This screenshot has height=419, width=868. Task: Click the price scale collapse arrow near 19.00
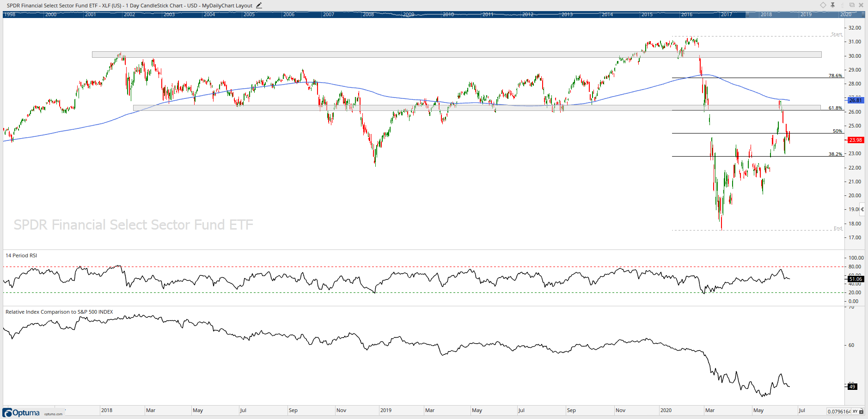(x=862, y=209)
